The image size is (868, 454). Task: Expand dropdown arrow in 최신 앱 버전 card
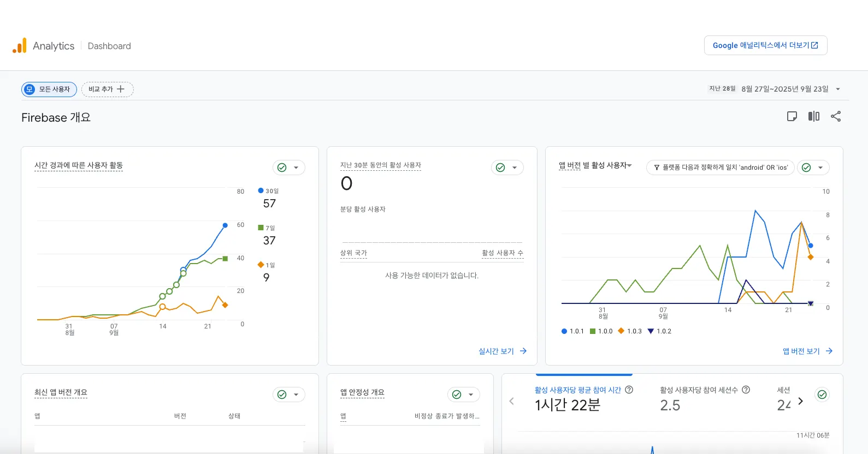(296, 395)
